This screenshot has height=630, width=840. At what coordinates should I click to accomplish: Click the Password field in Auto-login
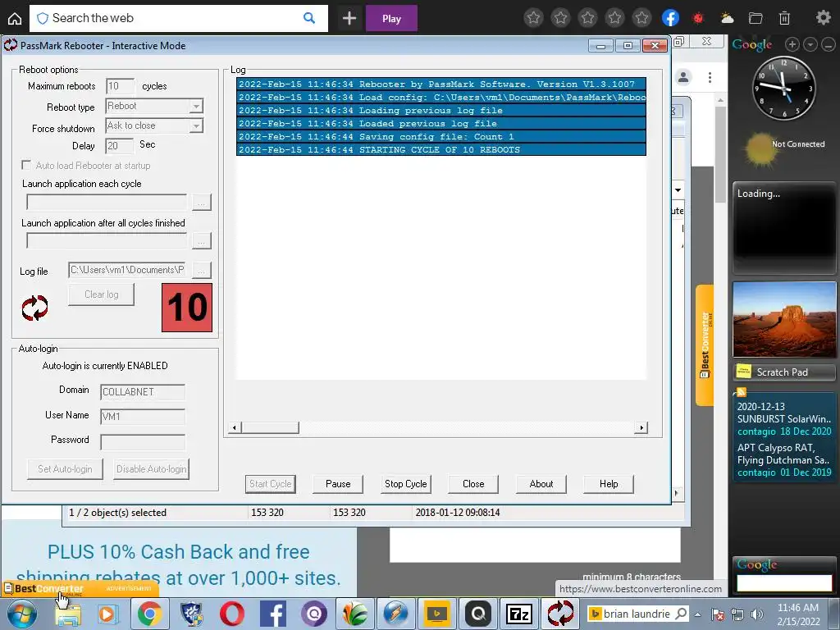[x=143, y=442]
